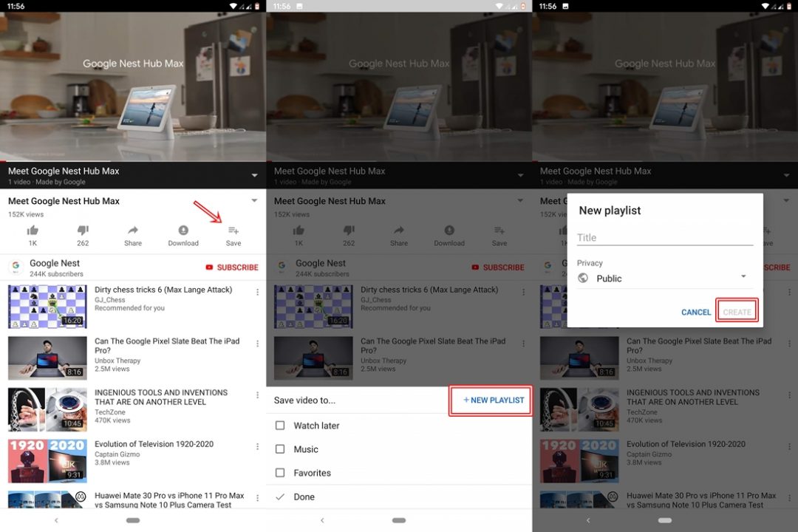This screenshot has width=798, height=532.
Task: Tap the dimmed SUBSCRIBE button in the middle screen
Action: [498, 267]
